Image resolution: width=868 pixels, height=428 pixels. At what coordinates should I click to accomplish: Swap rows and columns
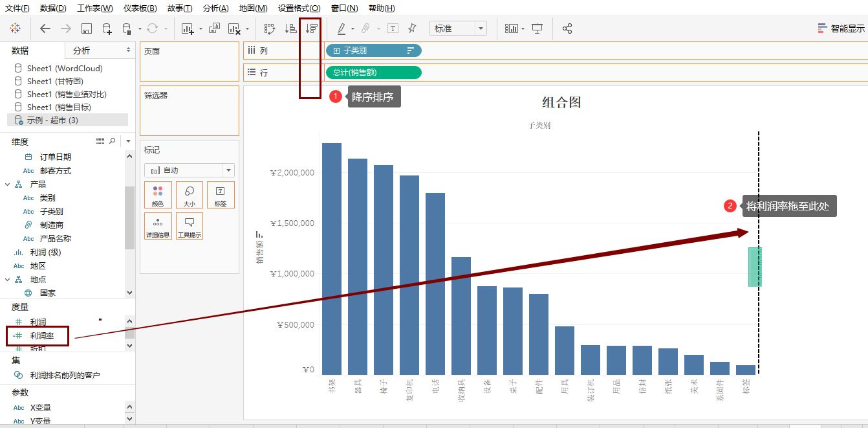(270, 28)
